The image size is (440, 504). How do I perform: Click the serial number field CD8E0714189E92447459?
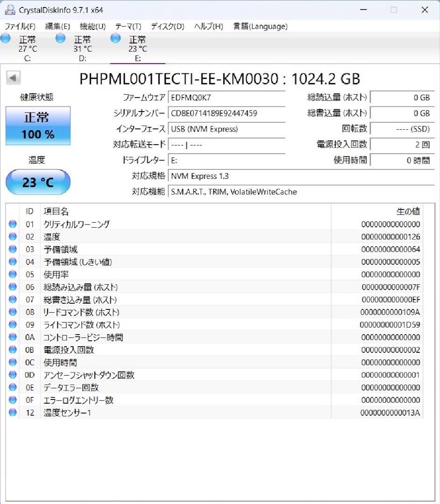(227, 113)
